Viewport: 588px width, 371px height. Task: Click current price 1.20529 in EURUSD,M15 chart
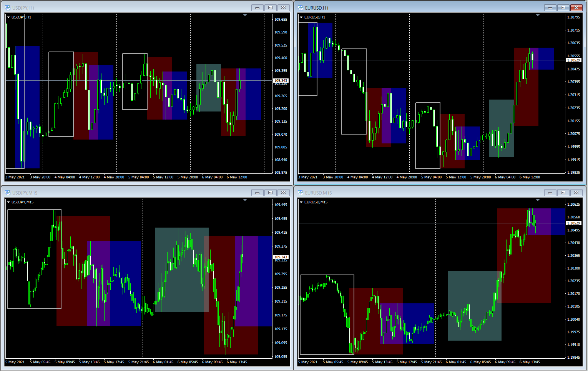tap(574, 223)
